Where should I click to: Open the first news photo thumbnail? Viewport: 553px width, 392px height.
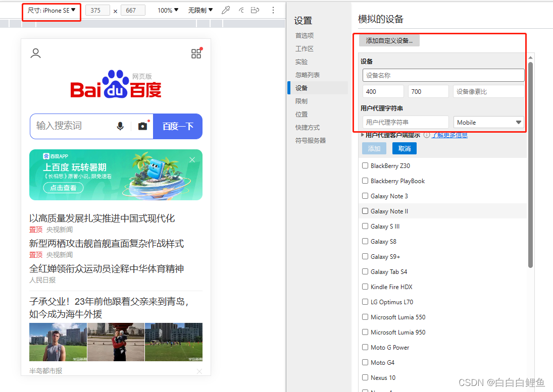click(x=58, y=342)
